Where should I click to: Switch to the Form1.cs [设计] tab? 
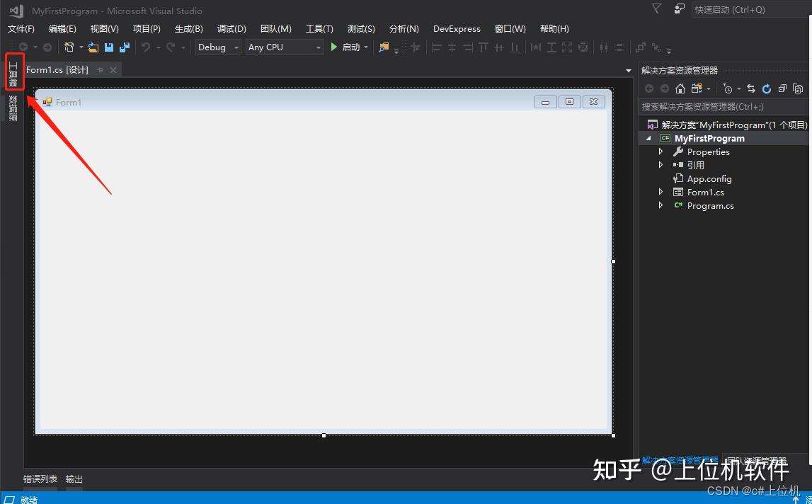[x=57, y=69]
